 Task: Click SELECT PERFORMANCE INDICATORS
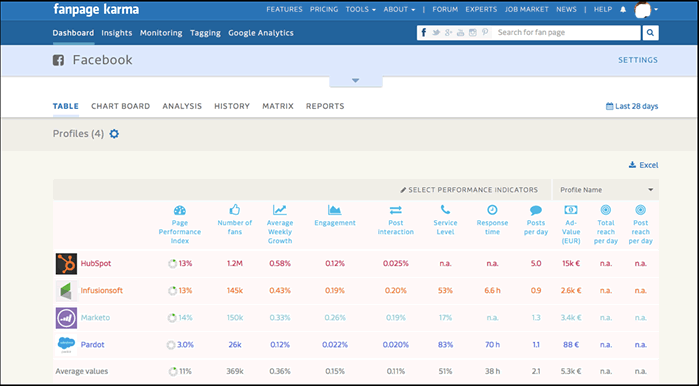coord(469,190)
